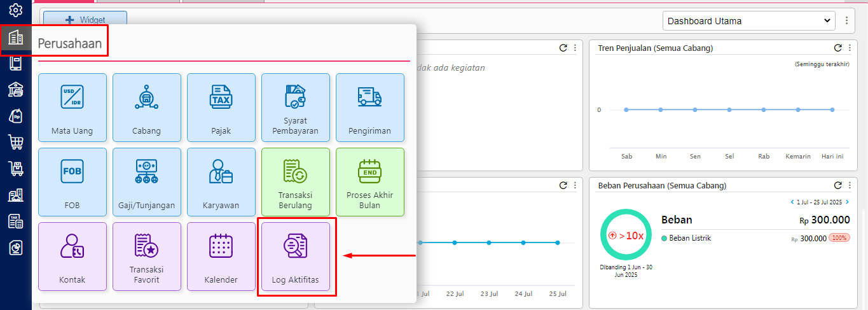Select the Cabang branch tile
The image size is (868, 310).
(146, 107)
